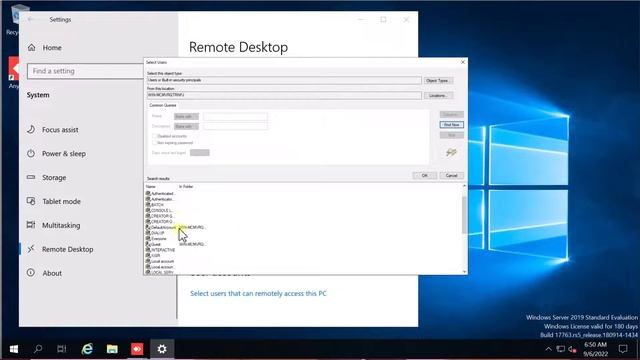Click the Find Now button
Viewport: 640px width, 360px height.
451,124
